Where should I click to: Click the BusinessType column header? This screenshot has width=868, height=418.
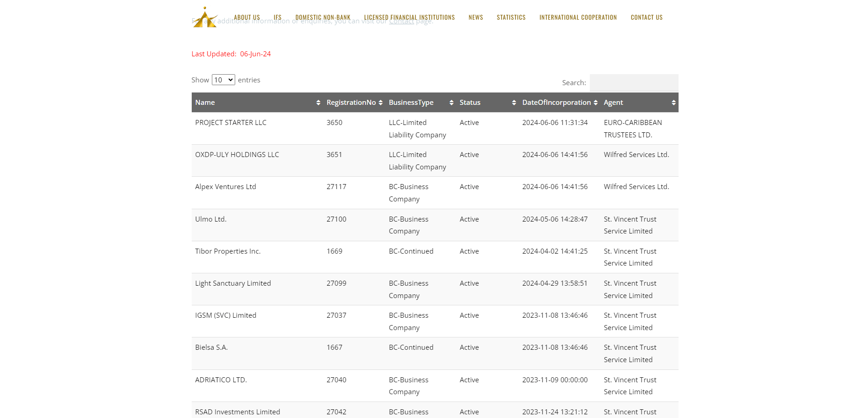421,103
